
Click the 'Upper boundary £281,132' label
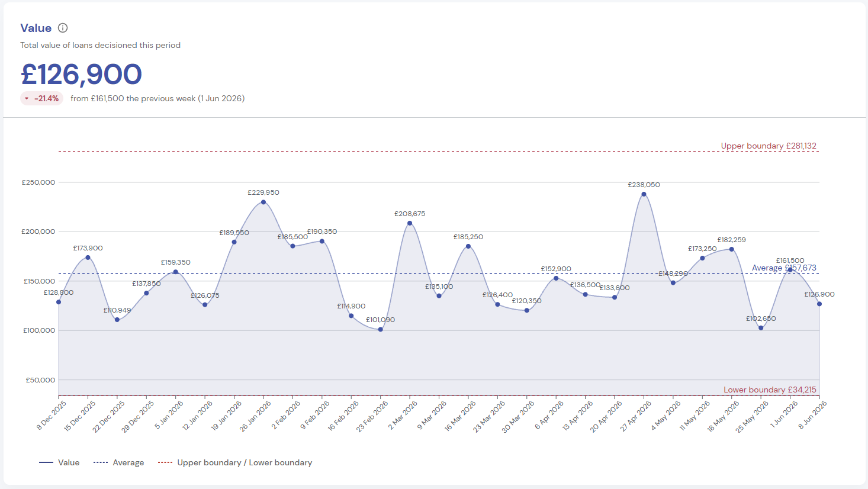(x=769, y=146)
